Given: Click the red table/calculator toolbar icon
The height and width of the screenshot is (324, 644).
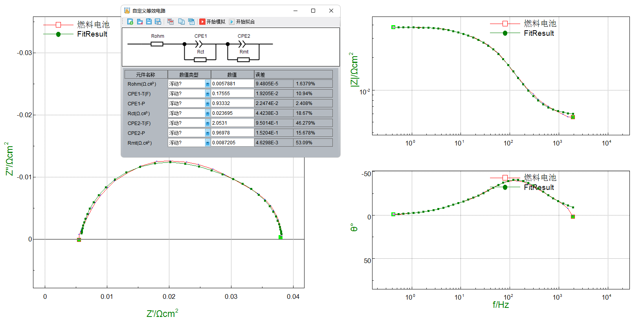Looking at the screenshot, I should [x=171, y=22].
